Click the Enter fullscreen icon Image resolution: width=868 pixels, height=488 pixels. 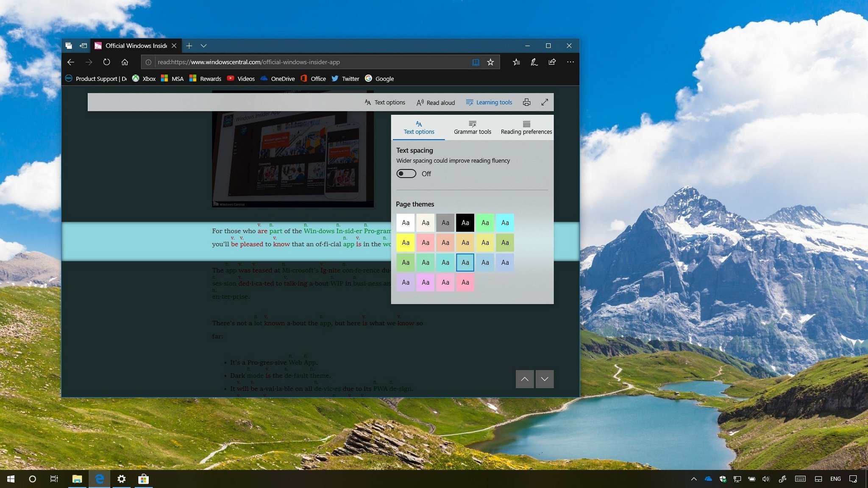coord(544,102)
